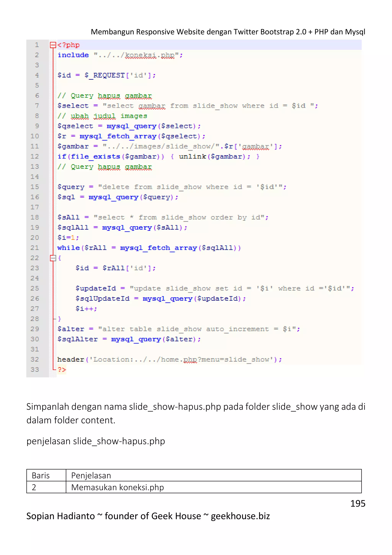Click the $i++; line
392x555 pixels.
tap(86, 309)
